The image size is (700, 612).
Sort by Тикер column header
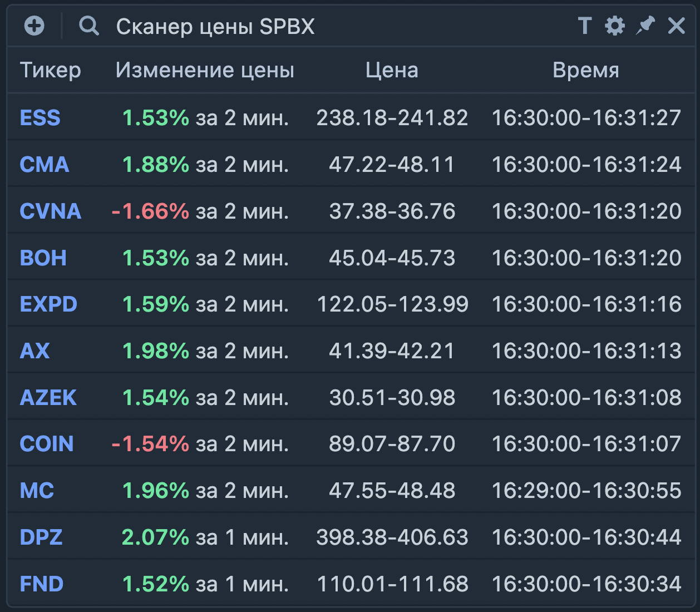[51, 71]
